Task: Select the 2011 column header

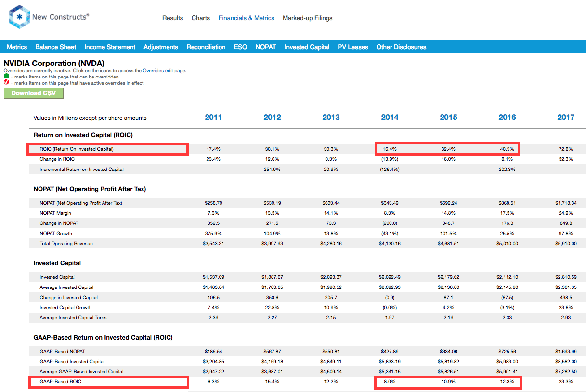Action: pyautogui.click(x=213, y=117)
